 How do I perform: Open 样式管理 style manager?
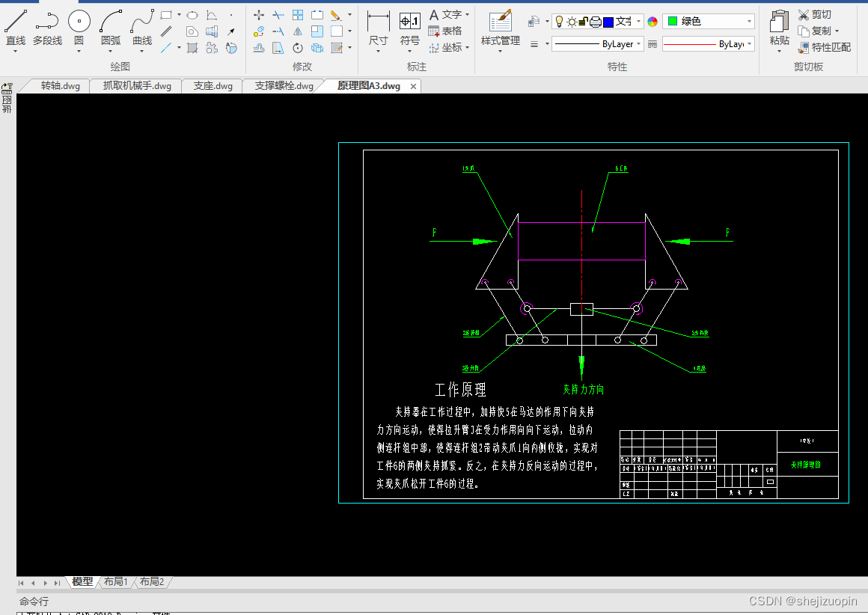coord(501,28)
